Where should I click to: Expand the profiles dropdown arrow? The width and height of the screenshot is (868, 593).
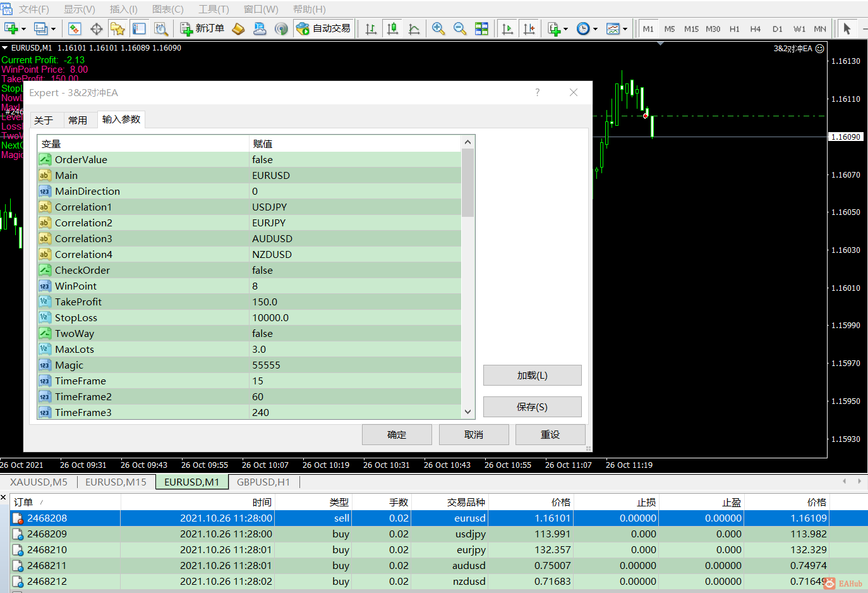click(53, 29)
